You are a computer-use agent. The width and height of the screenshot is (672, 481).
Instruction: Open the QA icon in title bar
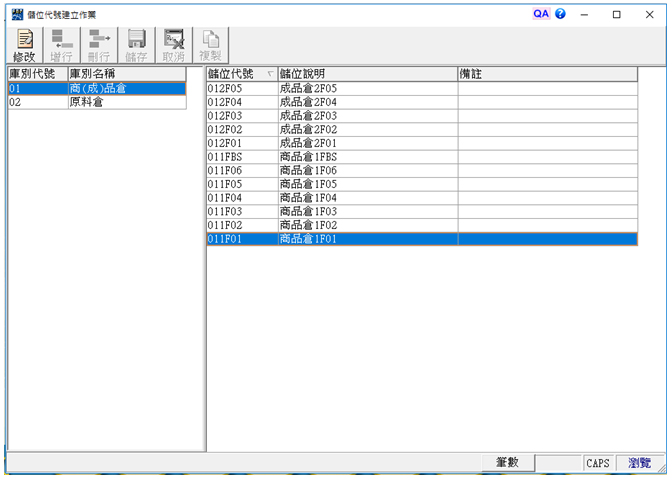coord(541,14)
